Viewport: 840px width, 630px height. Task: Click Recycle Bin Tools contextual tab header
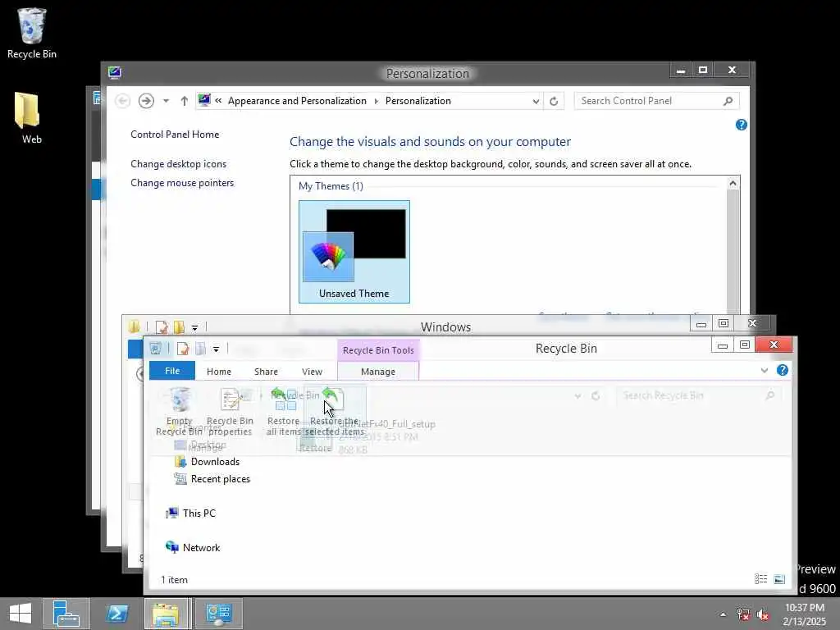pyautogui.click(x=378, y=349)
